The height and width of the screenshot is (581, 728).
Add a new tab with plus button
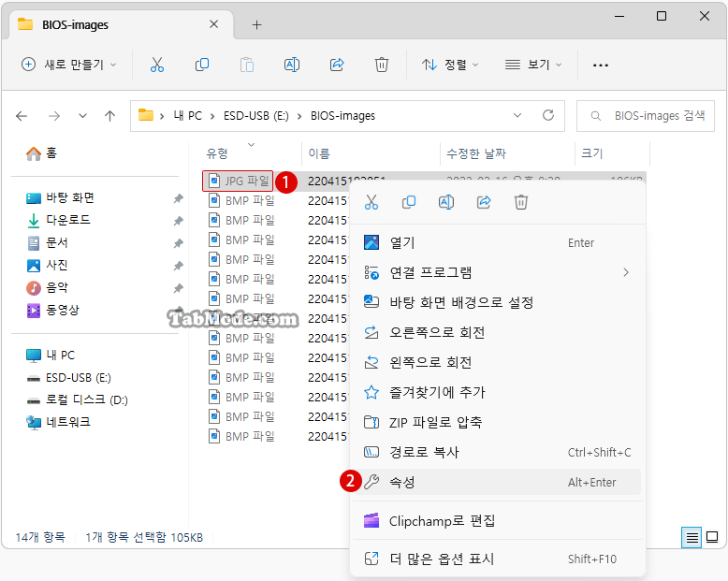pyautogui.click(x=256, y=24)
